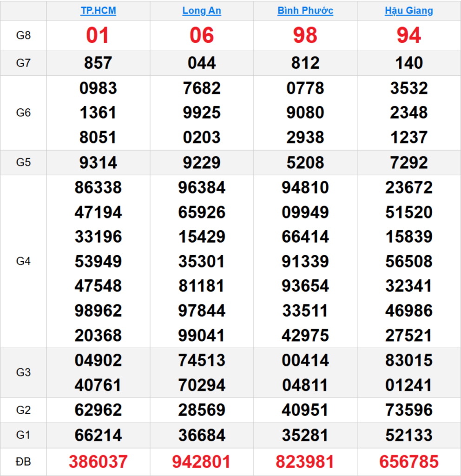The width and height of the screenshot is (461, 476).
Task: Click the G4 number 99041
Action: tap(201, 336)
